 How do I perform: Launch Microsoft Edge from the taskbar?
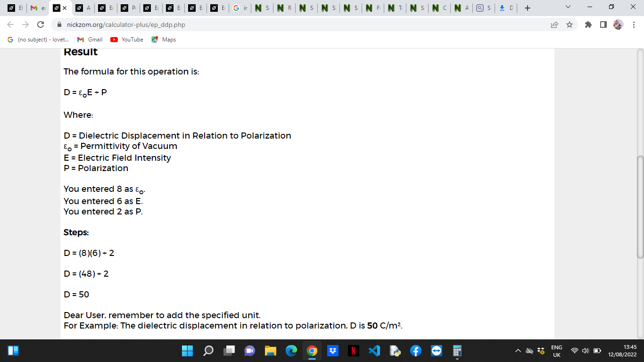pyautogui.click(x=291, y=351)
